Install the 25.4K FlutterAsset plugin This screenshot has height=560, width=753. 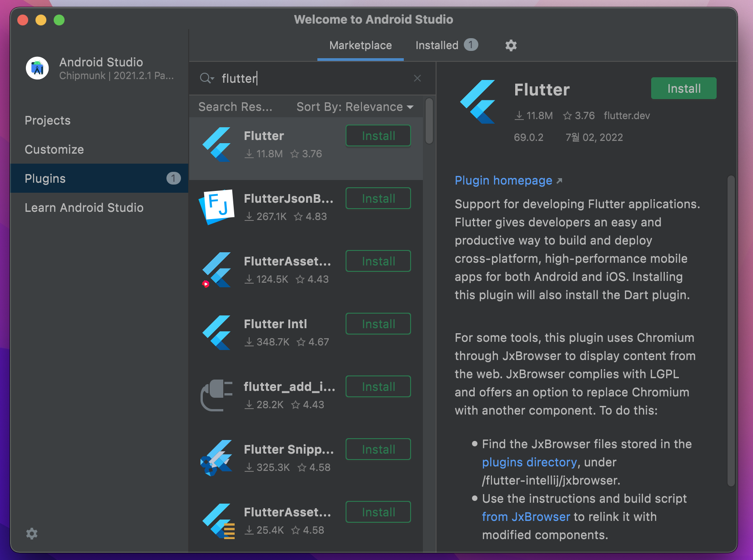pos(378,512)
